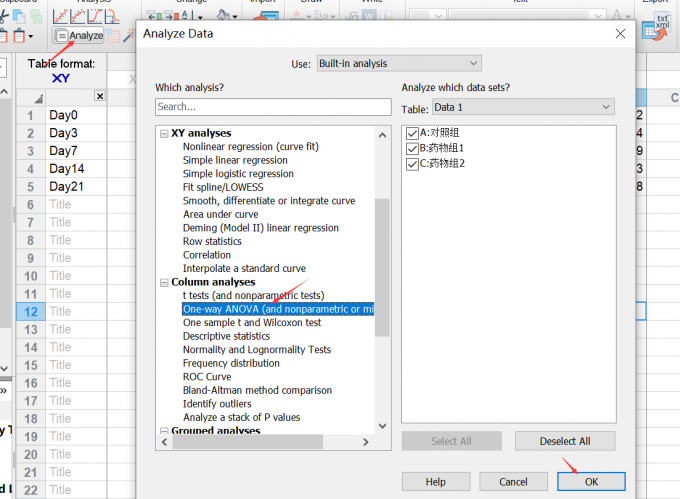Select Smooth, differentiate or integrate curve
This screenshot has width=680, height=499.
coord(269,201)
